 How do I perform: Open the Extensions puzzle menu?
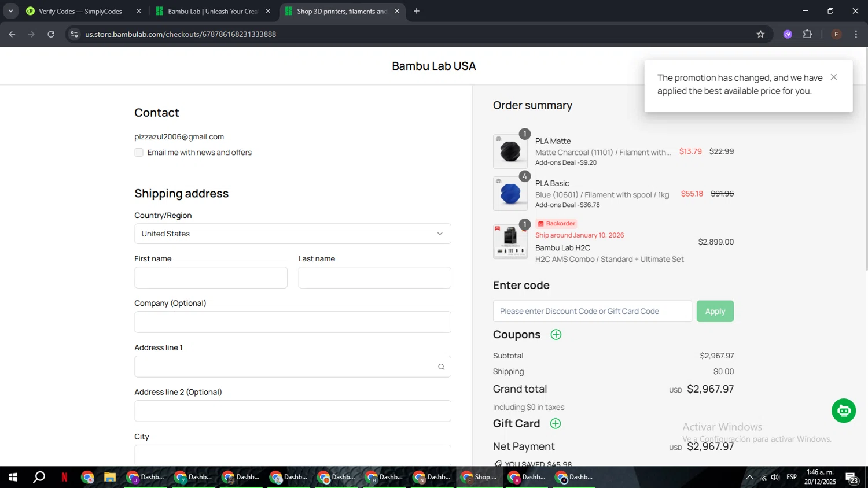808,34
